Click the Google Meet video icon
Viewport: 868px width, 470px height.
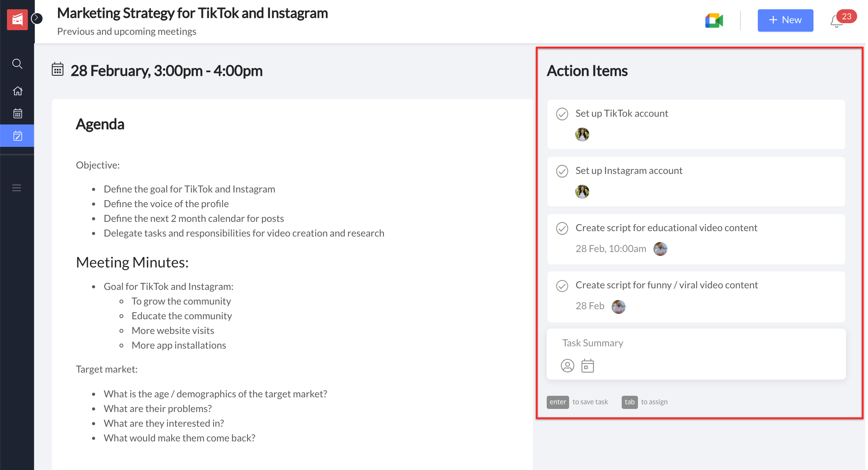tap(713, 20)
